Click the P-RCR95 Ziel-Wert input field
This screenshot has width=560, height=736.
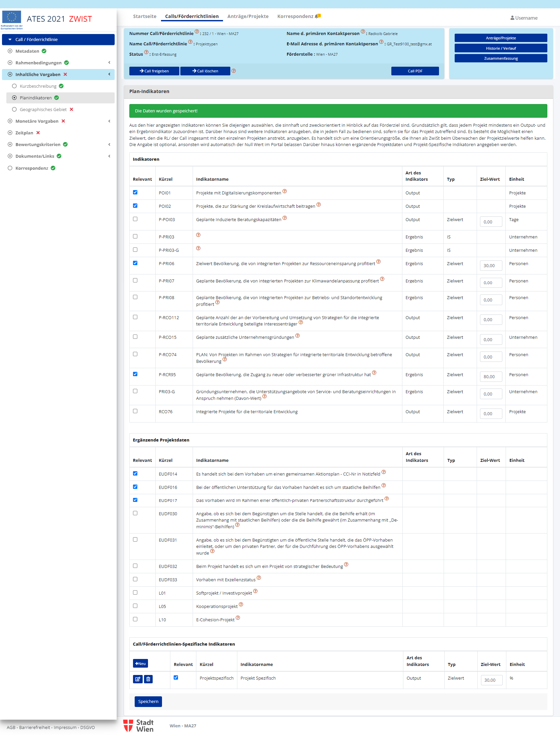[491, 377]
